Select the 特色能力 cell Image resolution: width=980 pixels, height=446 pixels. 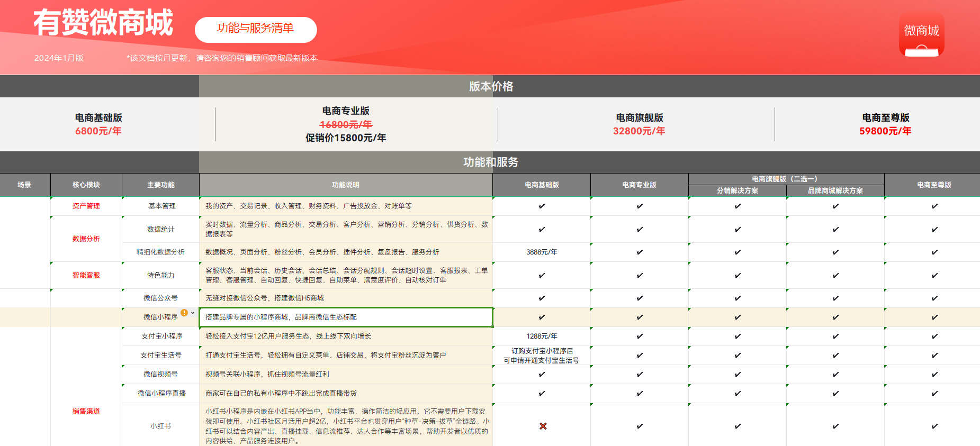click(161, 275)
